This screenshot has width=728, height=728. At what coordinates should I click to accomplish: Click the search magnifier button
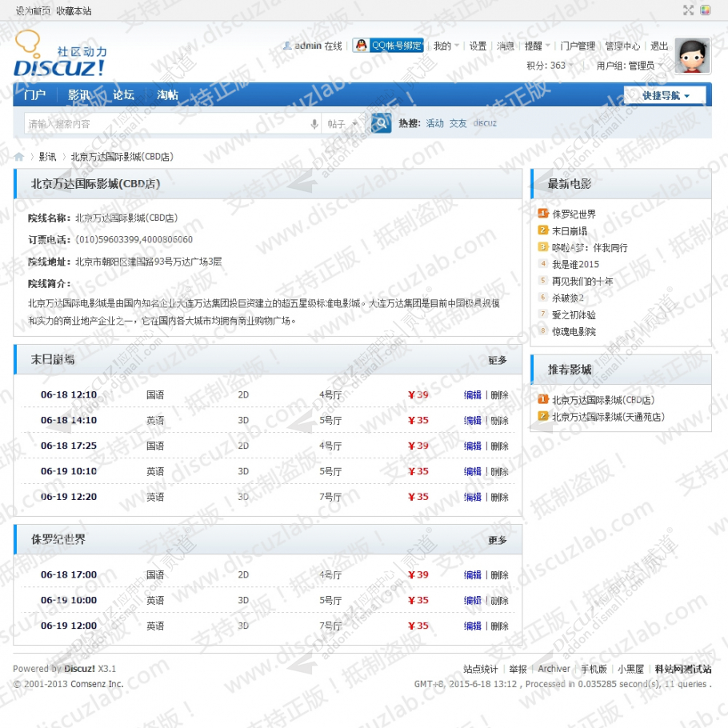point(381,123)
